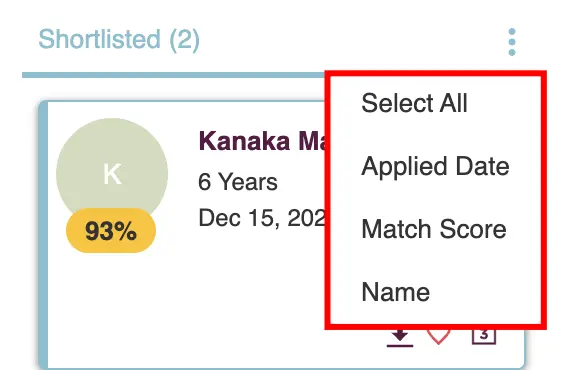Click the yellow 93% match badge
The width and height of the screenshot is (568, 370).
click(111, 230)
